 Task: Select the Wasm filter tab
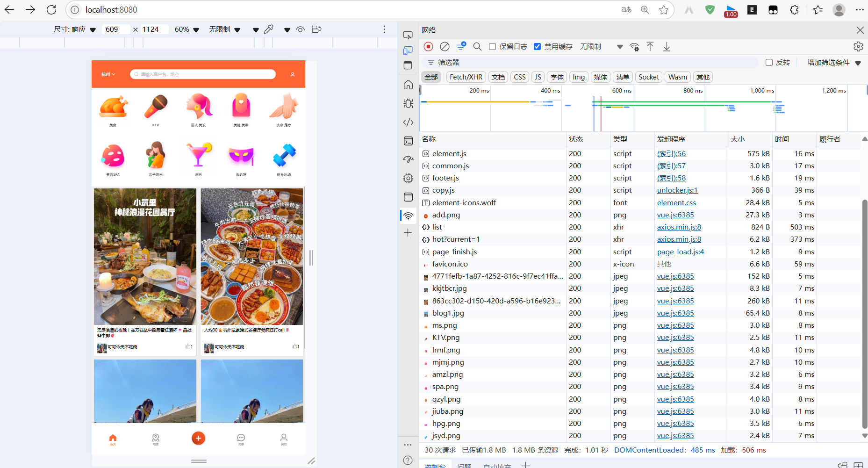pos(678,77)
